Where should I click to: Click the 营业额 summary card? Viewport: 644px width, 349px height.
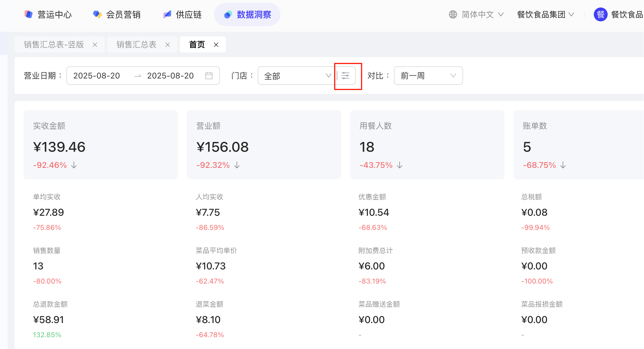pyautogui.click(x=264, y=145)
